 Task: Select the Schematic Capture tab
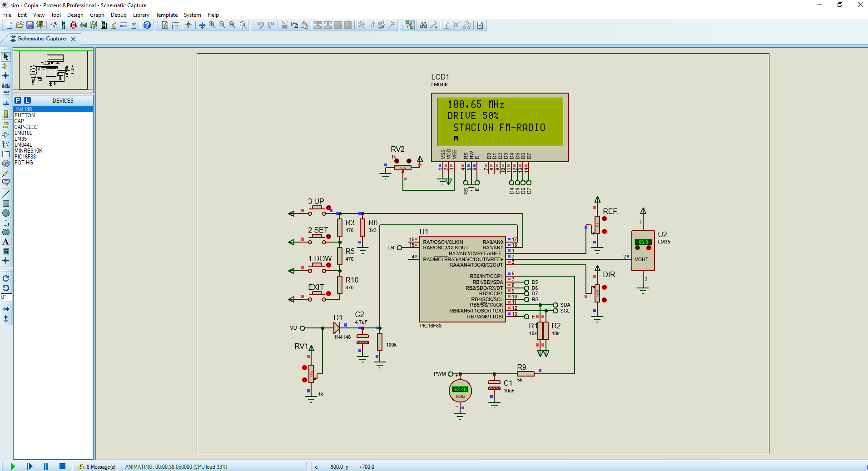[x=42, y=39]
